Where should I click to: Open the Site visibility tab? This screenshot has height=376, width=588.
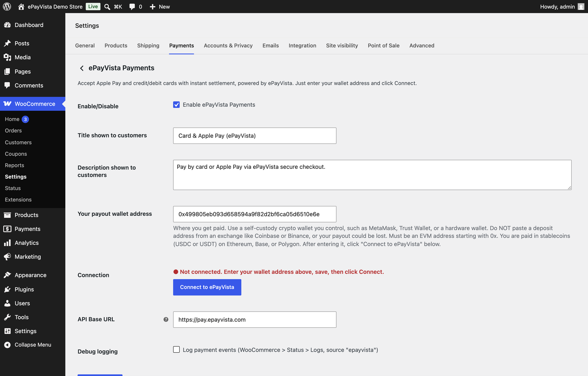[342, 45]
